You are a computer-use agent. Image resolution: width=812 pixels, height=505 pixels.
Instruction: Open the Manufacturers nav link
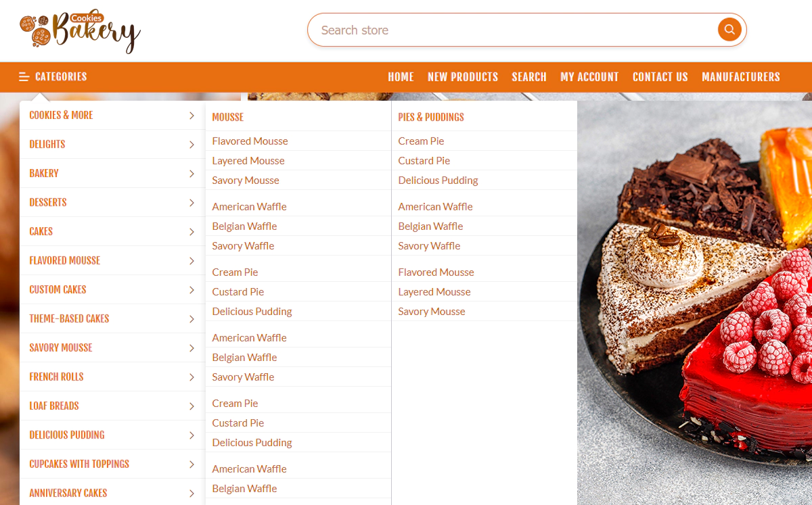click(741, 77)
